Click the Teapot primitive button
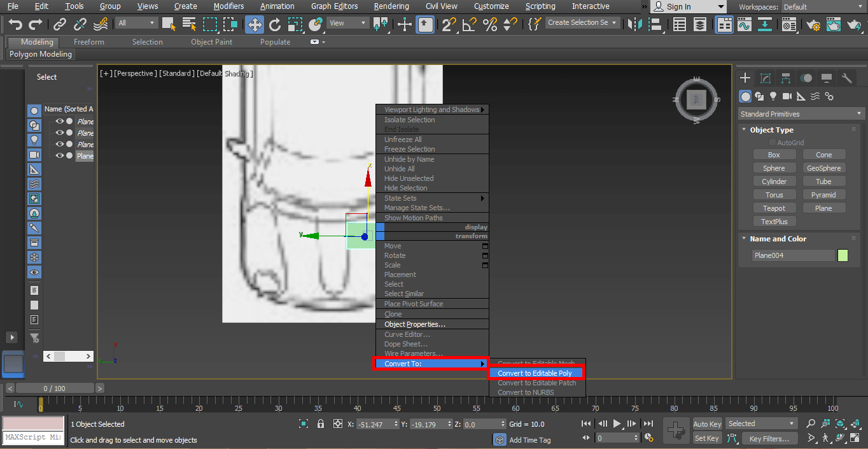 (x=774, y=208)
